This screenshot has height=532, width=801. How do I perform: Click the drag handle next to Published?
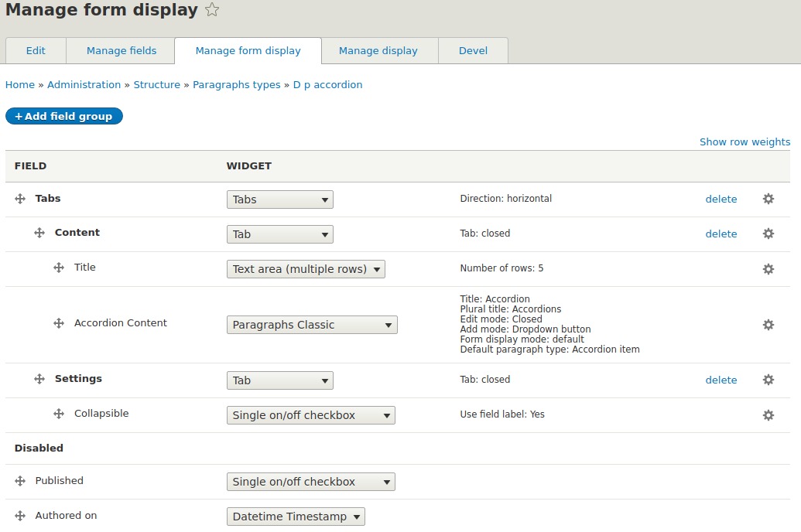pos(19,480)
